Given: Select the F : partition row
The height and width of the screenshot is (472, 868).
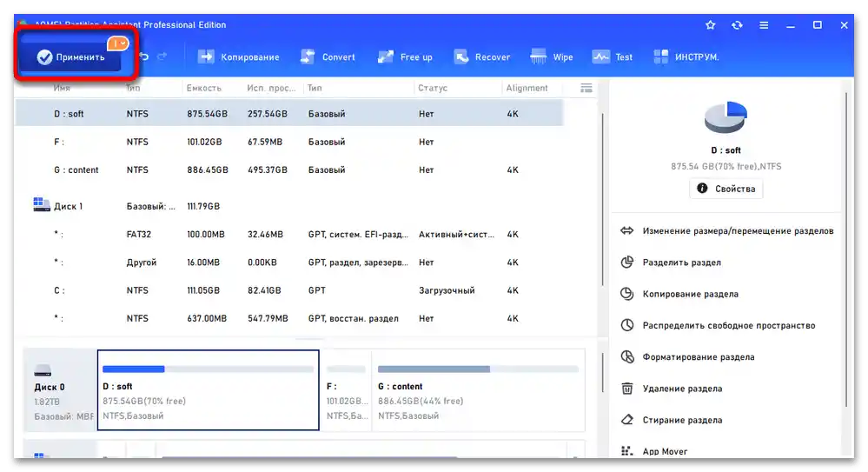Looking at the screenshot, I should 289,142.
